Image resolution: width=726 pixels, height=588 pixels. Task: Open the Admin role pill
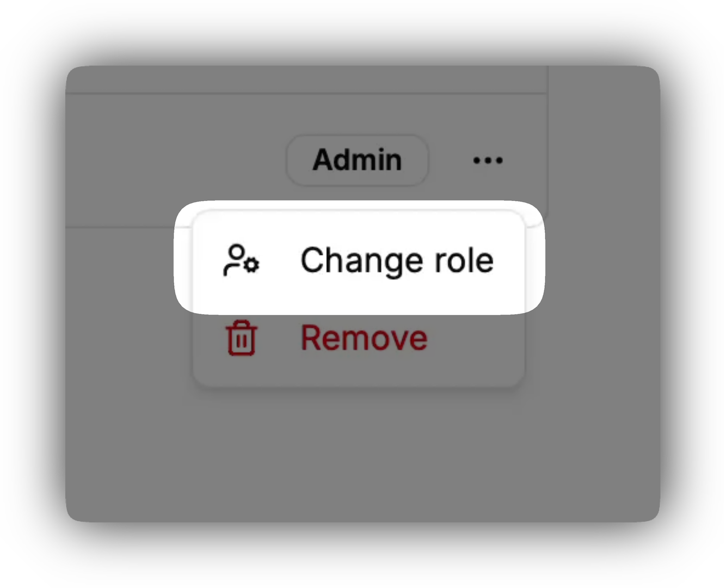click(357, 160)
